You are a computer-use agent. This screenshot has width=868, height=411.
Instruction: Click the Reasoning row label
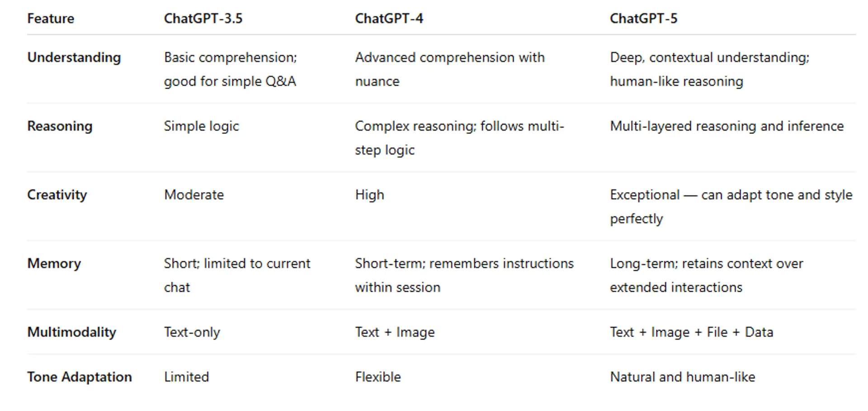pyautogui.click(x=60, y=126)
